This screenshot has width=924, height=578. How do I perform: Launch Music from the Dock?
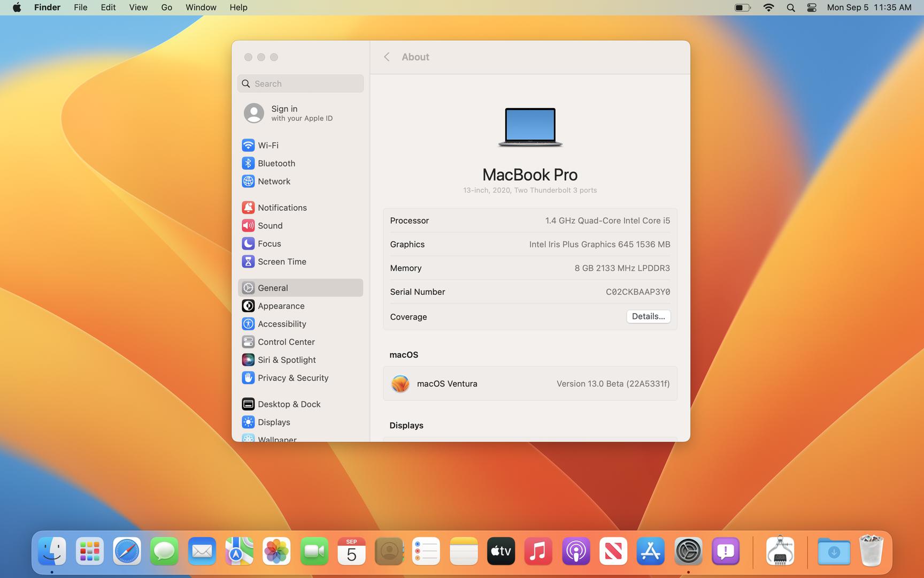tap(538, 551)
